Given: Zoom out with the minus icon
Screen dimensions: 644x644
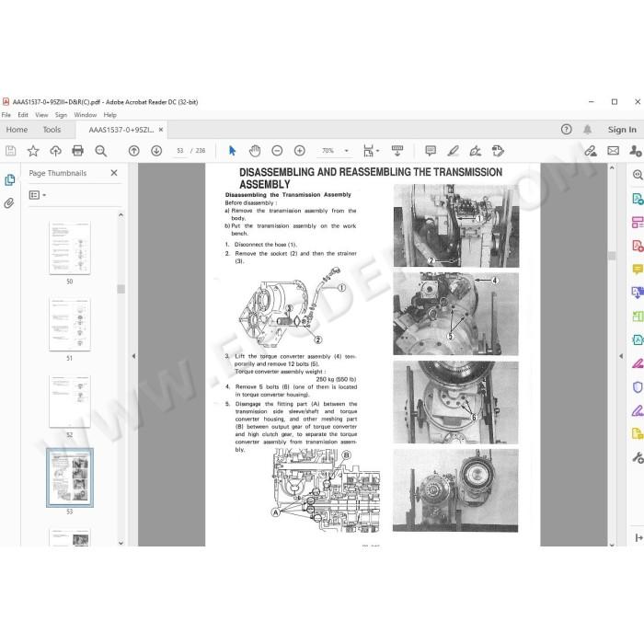Looking at the screenshot, I should [x=277, y=151].
